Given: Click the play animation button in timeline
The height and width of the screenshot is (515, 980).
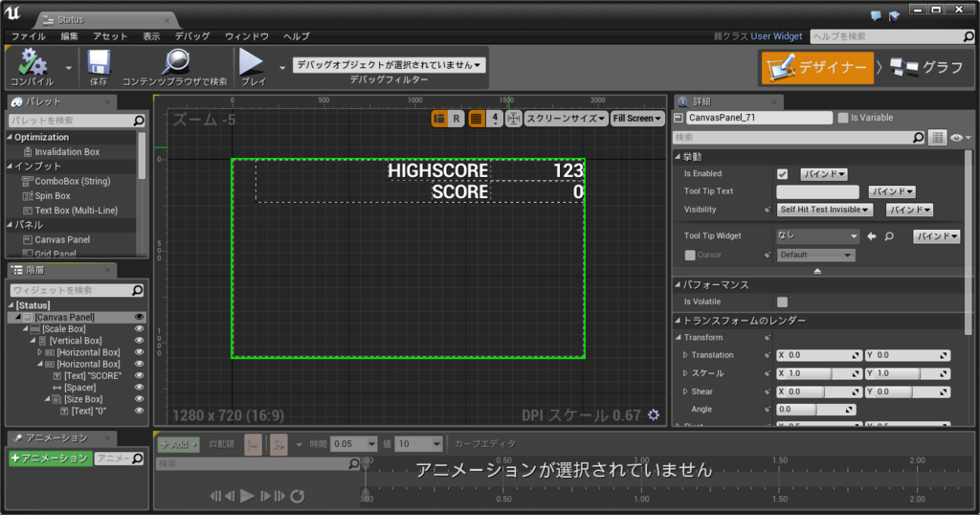Looking at the screenshot, I should pyautogui.click(x=248, y=496).
